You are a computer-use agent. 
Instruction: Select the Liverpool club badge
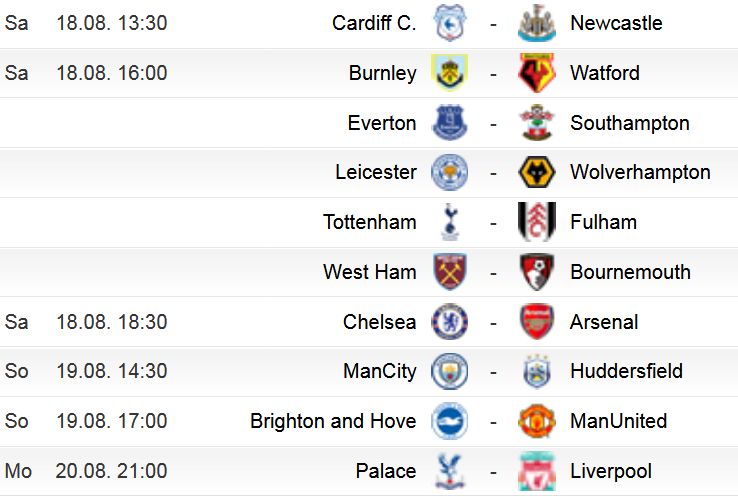[x=537, y=471]
